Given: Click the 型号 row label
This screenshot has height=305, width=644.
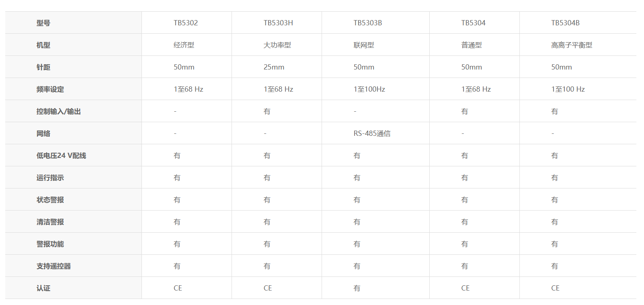Looking at the screenshot, I should click(43, 23).
